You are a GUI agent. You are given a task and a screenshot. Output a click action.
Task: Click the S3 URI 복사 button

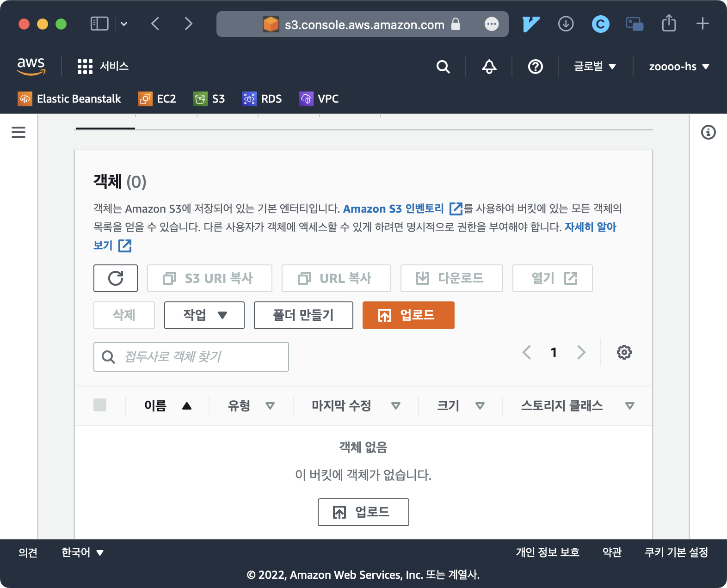[x=209, y=278]
